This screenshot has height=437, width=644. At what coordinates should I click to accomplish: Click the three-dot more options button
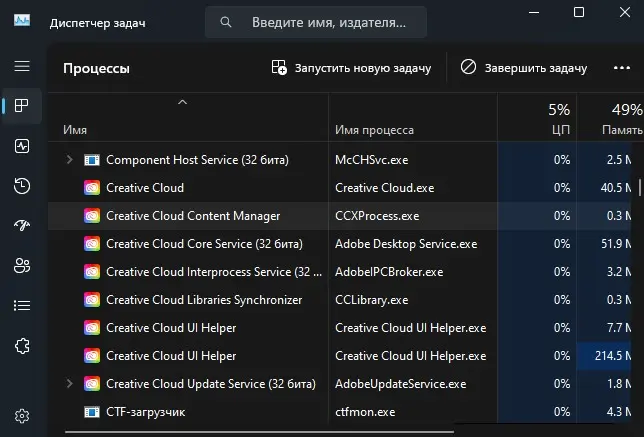[x=621, y=68]
